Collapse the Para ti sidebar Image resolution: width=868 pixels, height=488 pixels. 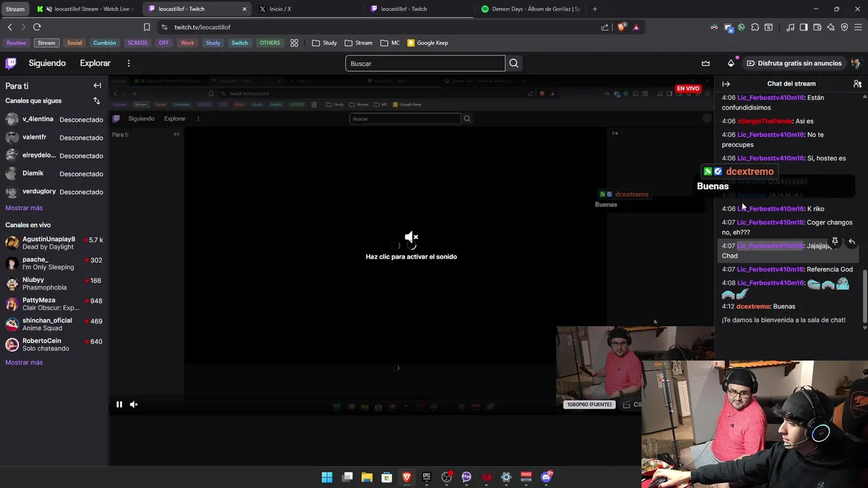point(97,85)
